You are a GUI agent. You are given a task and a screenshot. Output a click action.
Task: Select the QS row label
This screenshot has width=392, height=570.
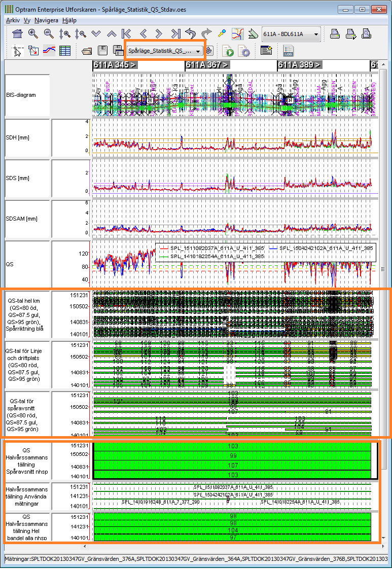pyautogui.click(x=27, y=264)
